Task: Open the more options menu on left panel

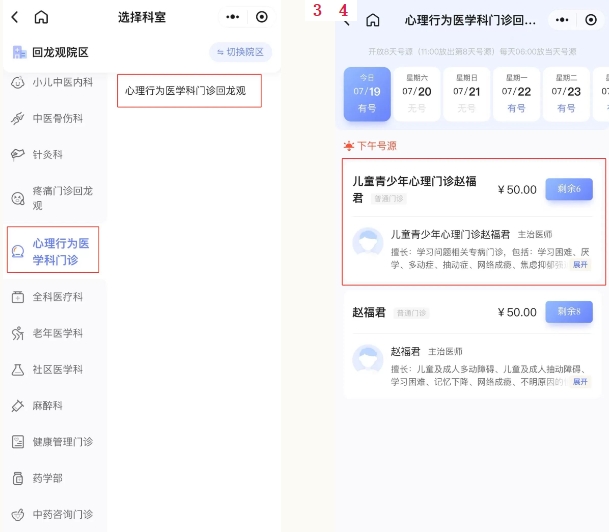Action: (x=233, y=17)
